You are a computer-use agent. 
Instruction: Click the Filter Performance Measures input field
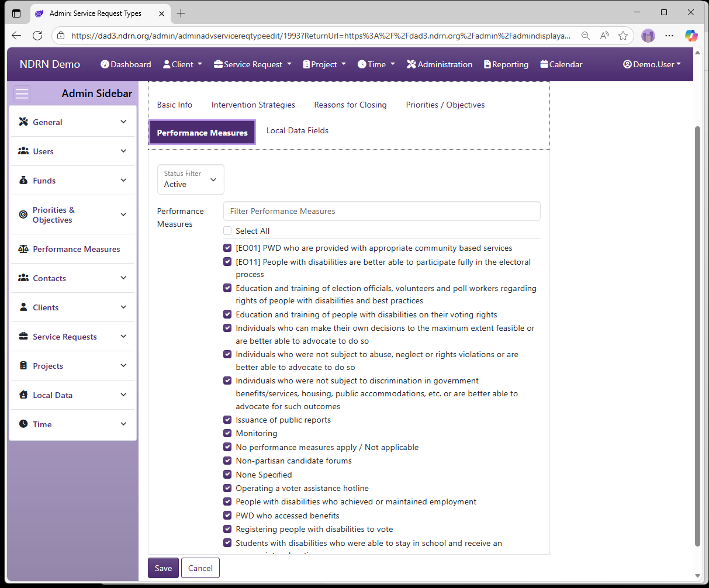tap(382, 211)
